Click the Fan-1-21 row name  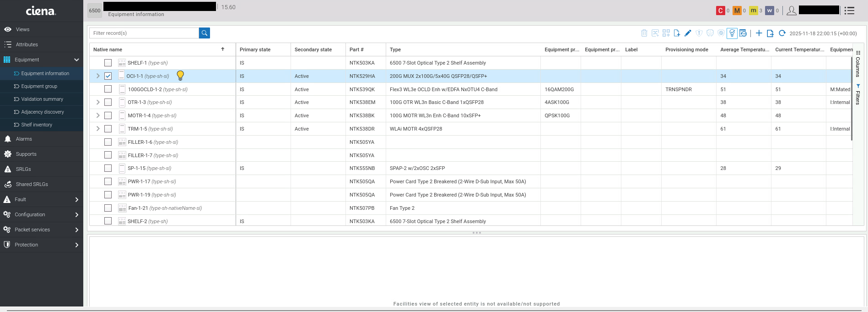(x=165, y=208)
